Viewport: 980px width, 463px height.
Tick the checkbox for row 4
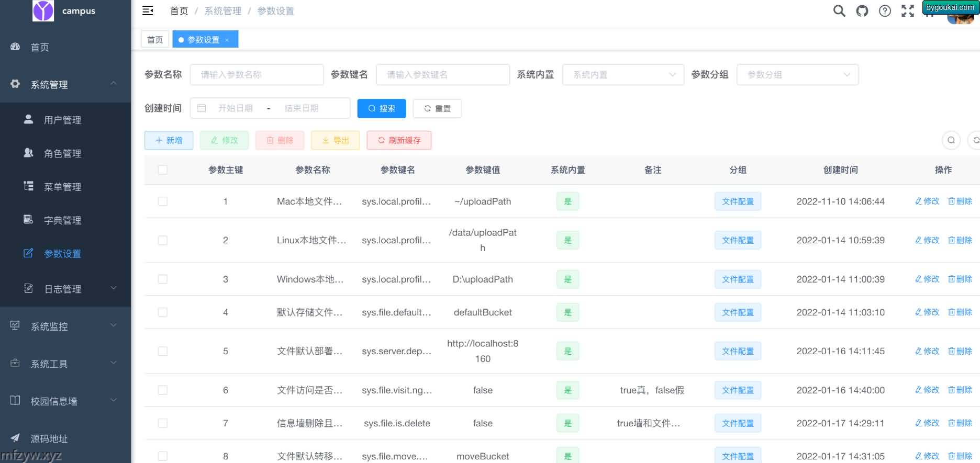[163, 312]
